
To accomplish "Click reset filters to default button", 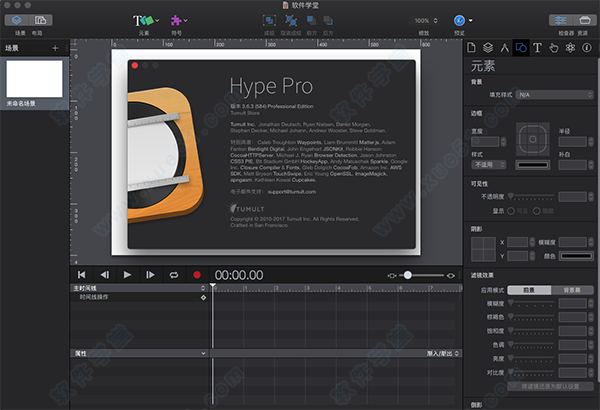I will (551, 386).
